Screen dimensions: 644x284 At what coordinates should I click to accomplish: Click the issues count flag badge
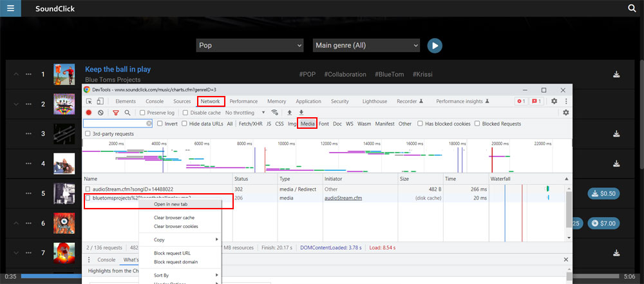coord(536,101)
